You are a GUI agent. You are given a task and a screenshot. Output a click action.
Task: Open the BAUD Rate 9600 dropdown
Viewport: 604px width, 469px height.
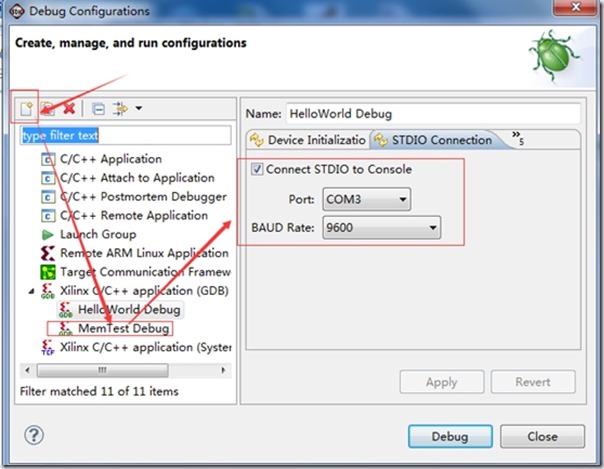pyautogui.click(x=381, y=228)
